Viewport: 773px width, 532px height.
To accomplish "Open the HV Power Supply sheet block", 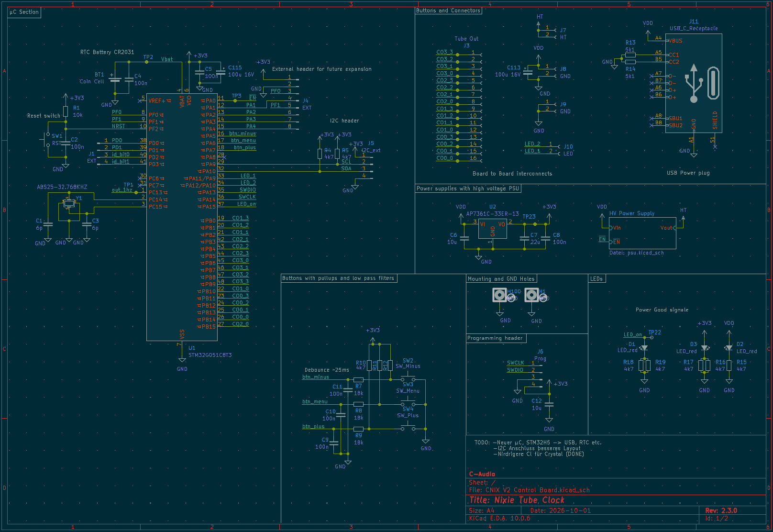I will click(x=642, y=233).
